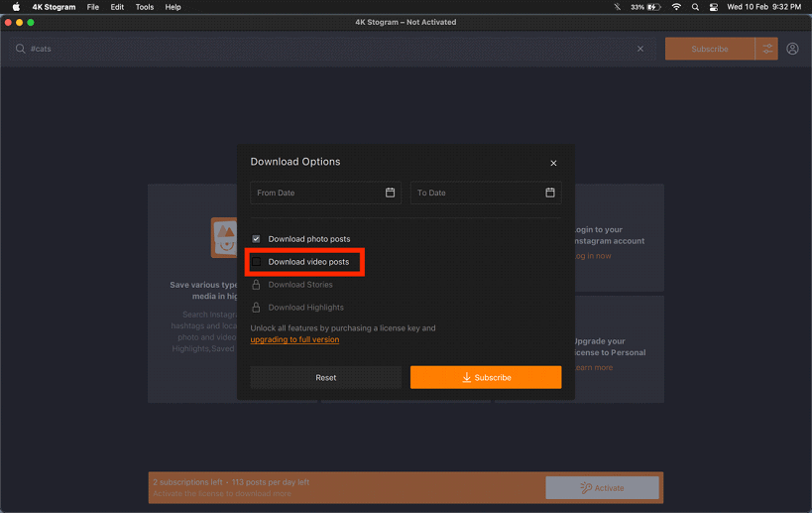Click the top Subscribe button in toolbar
The image size is (812, 513).
click(710, 49)
